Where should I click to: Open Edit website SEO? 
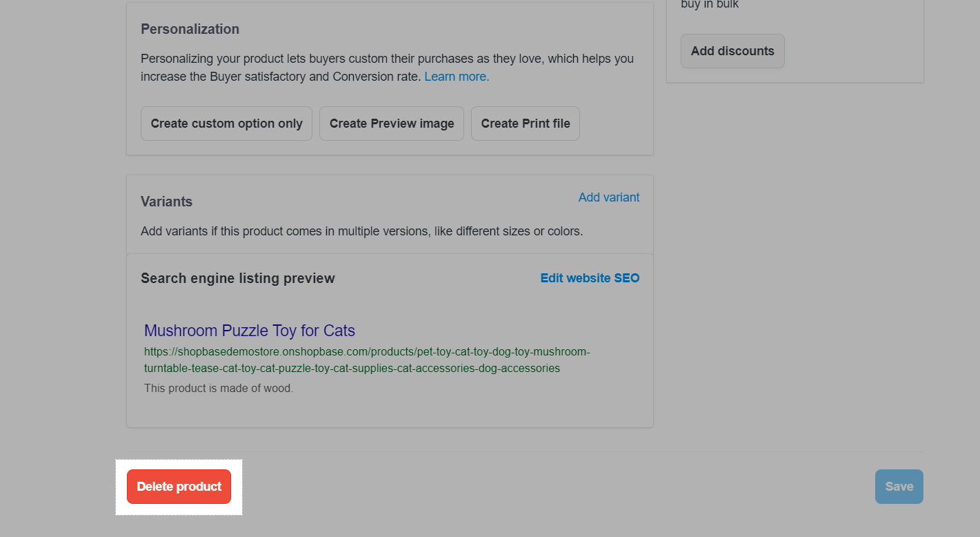(590, 278)
